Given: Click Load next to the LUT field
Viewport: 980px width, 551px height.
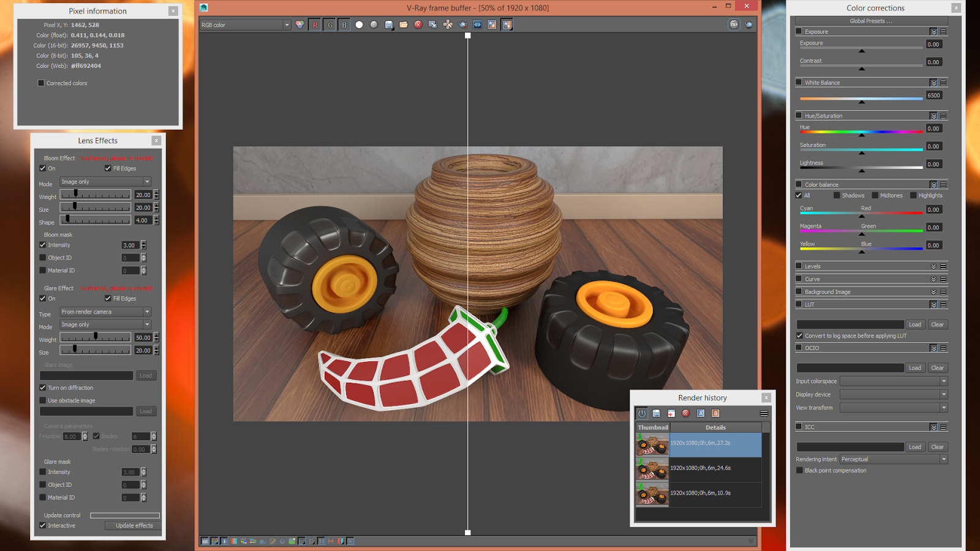Looking at the screenshot, I should pyautogui.click(x=915, y=324).
